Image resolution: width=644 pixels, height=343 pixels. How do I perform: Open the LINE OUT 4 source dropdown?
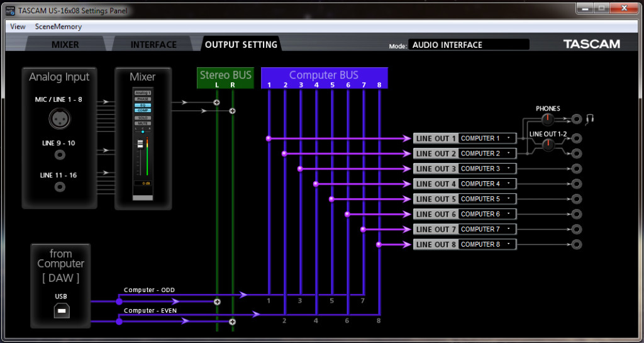pos(487,184)
